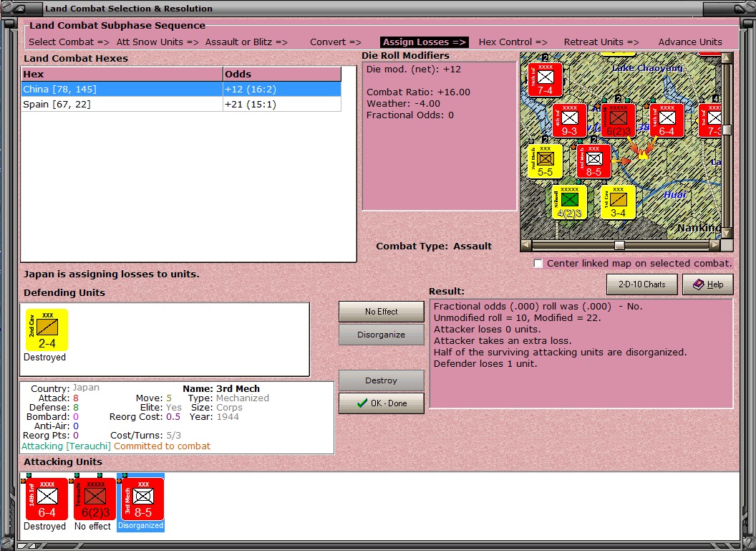The width and height of the screenshot is (756, 551).
Task: Open the 2-D-10 Charts
Action: click(641, 284)
